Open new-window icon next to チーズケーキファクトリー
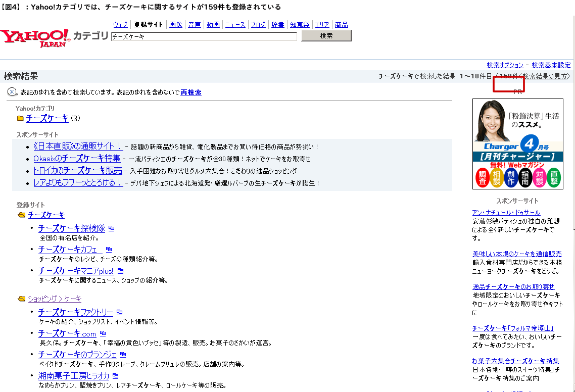The height and width of the screenshot is (392, 575). coord(119,312)
